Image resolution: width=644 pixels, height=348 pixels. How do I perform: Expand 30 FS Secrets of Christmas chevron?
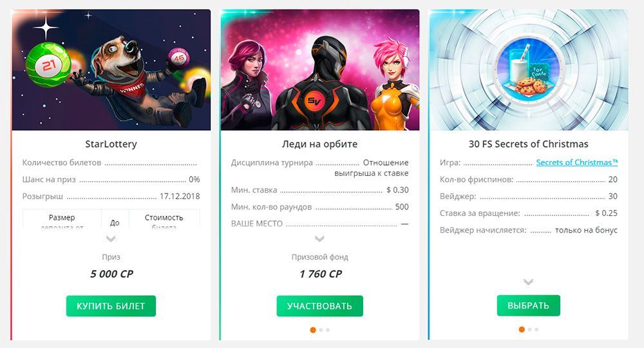click(528, 282)
